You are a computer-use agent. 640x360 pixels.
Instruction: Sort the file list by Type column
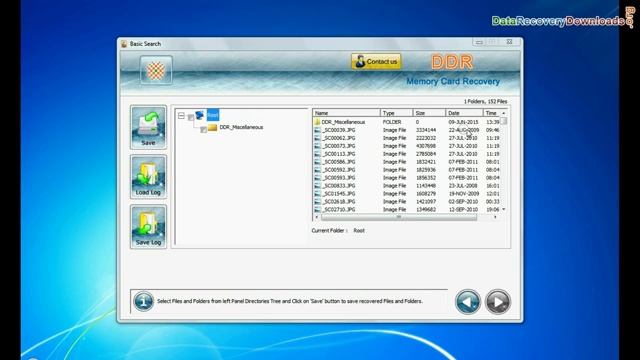[x=396, y=113]
